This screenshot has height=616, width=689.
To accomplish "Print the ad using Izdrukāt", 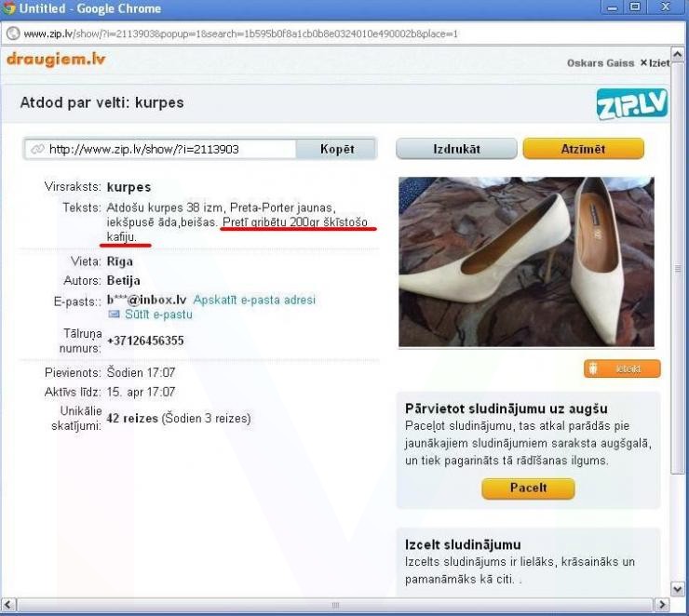I will pos(456,149).
